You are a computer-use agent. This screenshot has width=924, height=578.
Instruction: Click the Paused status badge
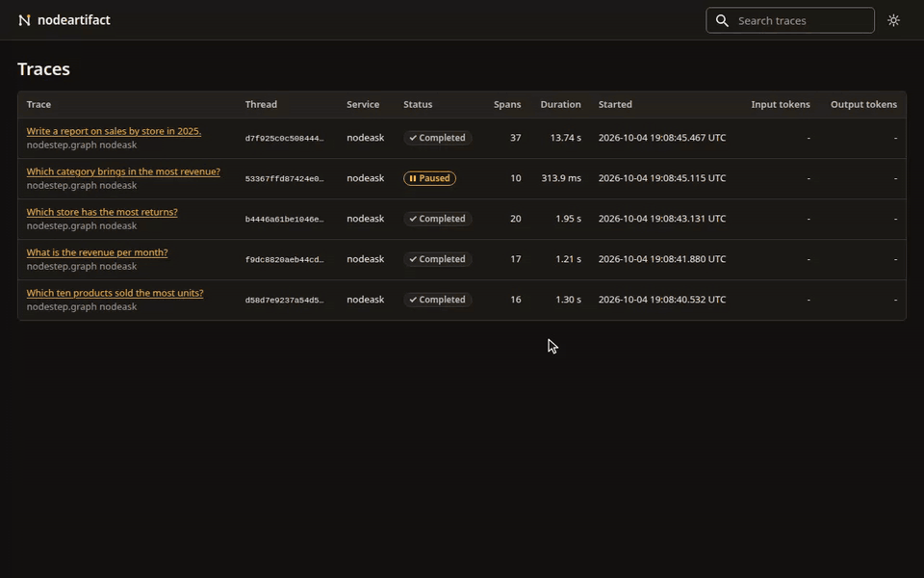pyautogui.click(x=429, y=178)
